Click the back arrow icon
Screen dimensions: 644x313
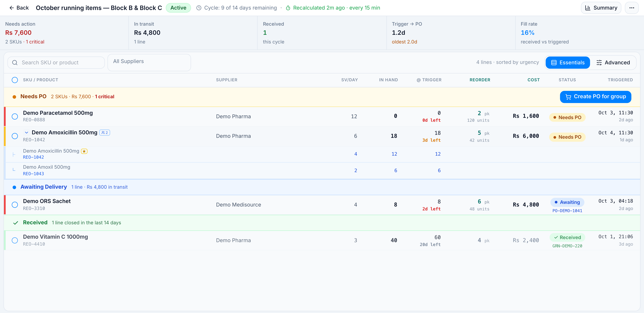[11, 8]
